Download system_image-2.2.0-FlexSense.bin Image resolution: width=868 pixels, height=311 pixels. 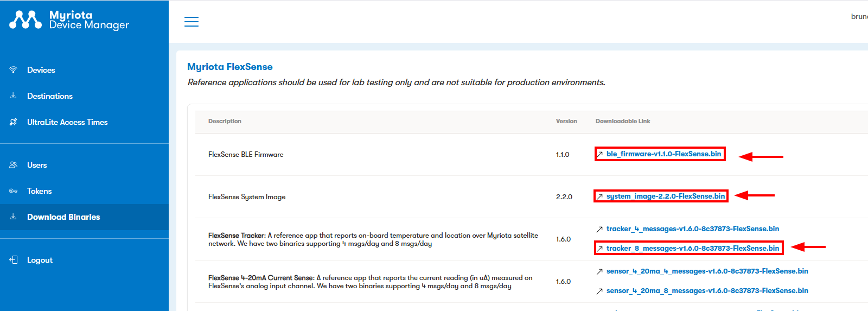tap(666, 196)
